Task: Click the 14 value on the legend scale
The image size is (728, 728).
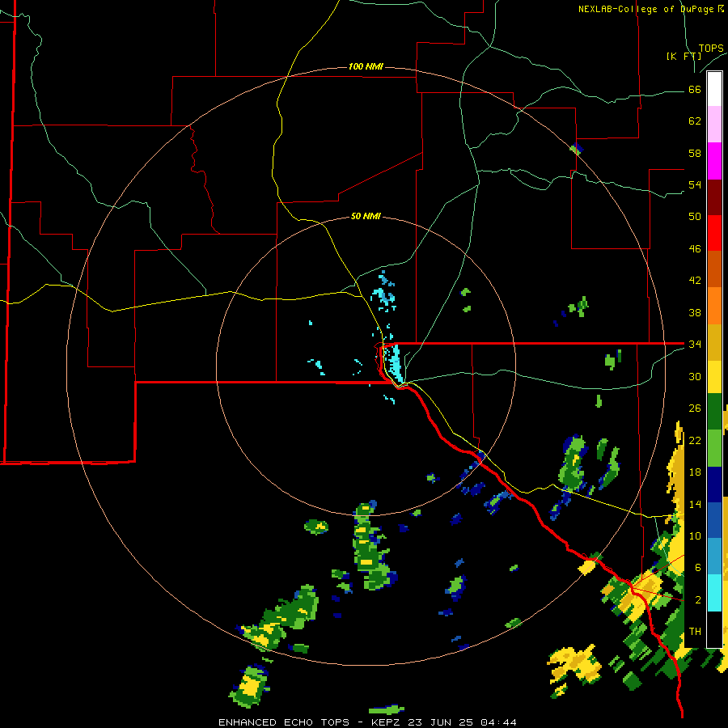Action: pyautogui.click(x=695, y=504)
